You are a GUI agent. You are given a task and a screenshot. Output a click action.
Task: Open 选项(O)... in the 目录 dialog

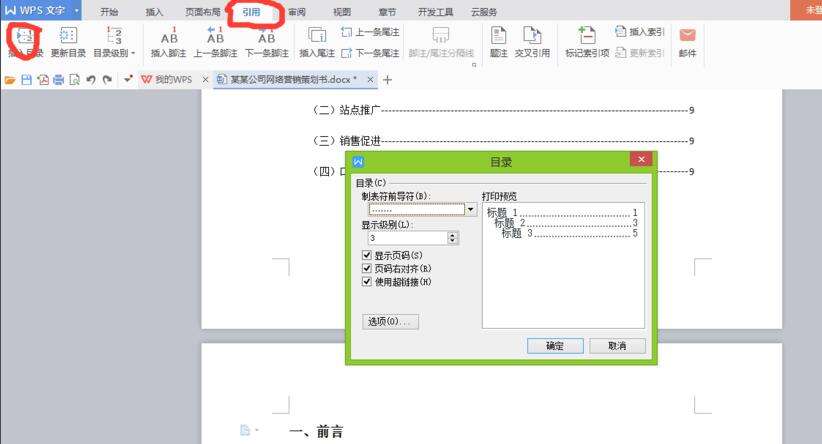click(x=390, y=321)
